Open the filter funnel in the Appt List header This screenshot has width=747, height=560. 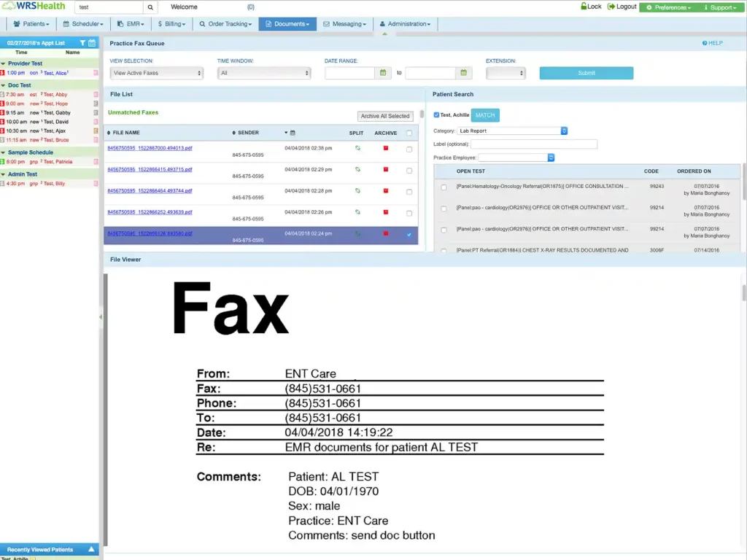click(x=83, y=43)
